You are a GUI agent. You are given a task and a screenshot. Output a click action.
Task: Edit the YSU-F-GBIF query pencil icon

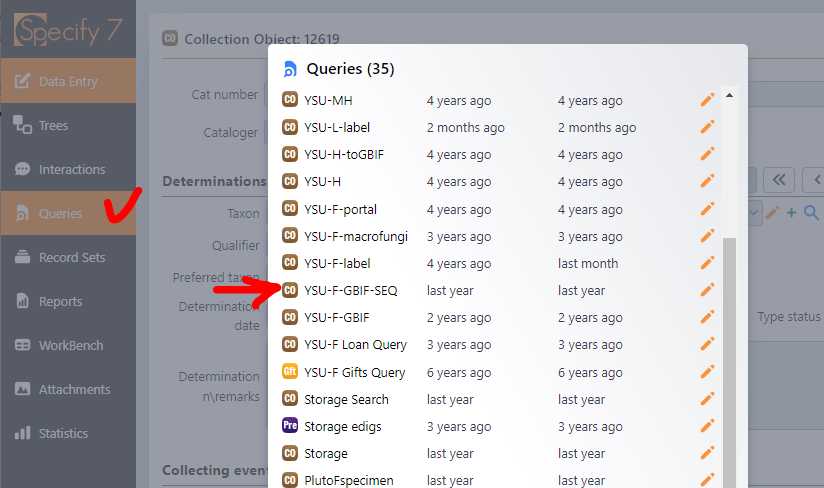click(707, 317)
